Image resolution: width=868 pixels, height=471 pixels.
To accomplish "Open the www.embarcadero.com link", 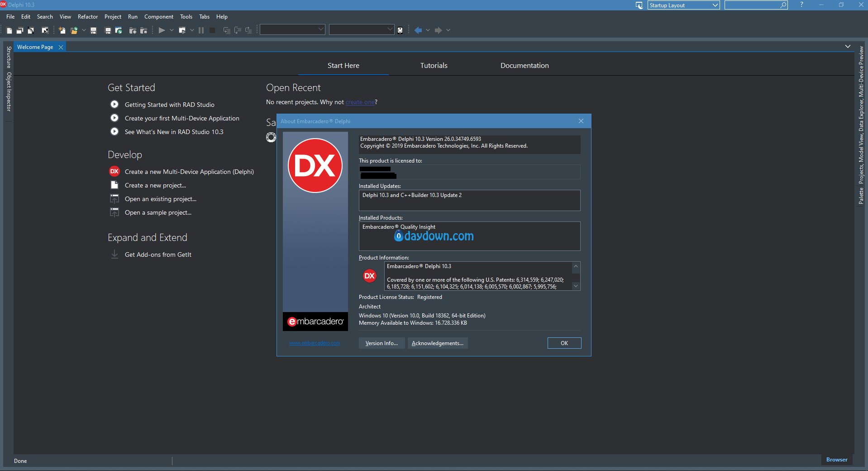I will pos(315,343).
